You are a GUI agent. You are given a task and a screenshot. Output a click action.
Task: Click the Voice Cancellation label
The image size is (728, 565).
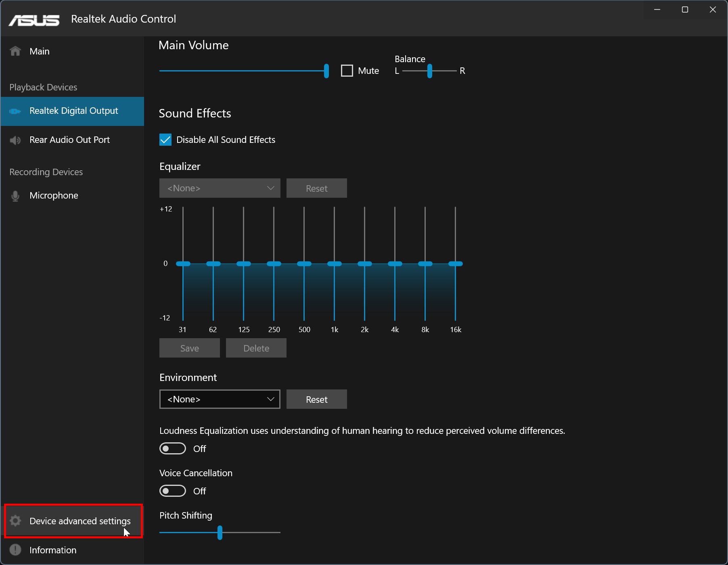pyautogui.click(x=196, y=473)
